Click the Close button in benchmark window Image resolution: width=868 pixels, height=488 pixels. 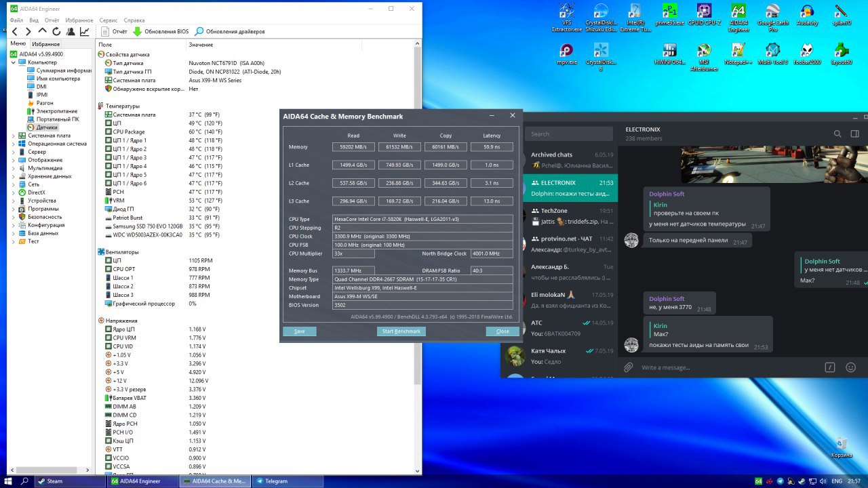coord(502,331)
